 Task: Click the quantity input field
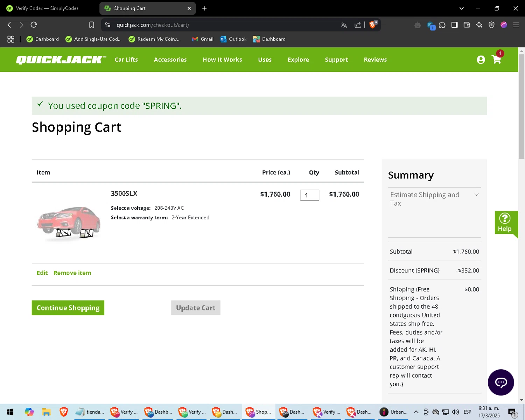pos(310,195)
